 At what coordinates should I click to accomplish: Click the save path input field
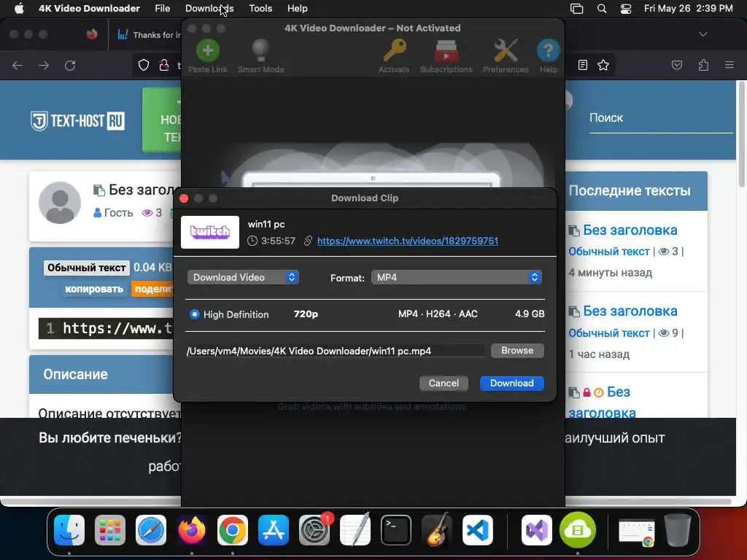pyautogui.click(x=336, y=351)
